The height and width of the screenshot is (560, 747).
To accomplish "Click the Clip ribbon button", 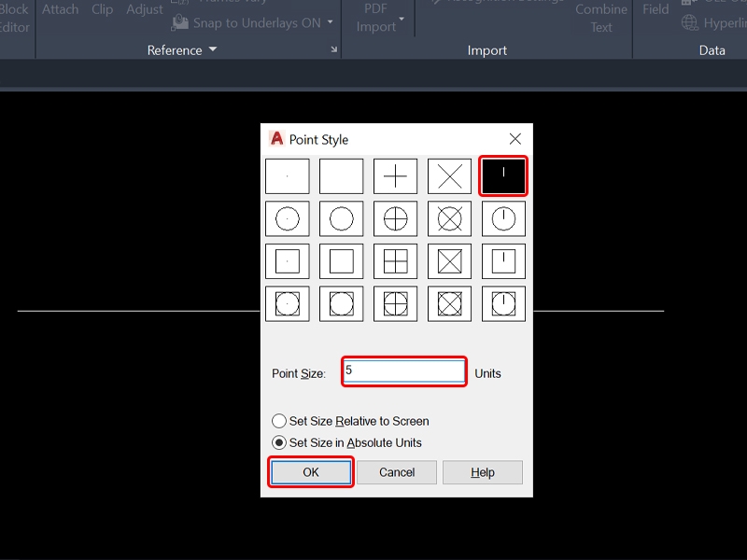I will pyautogui.click(x=103, y=9).
